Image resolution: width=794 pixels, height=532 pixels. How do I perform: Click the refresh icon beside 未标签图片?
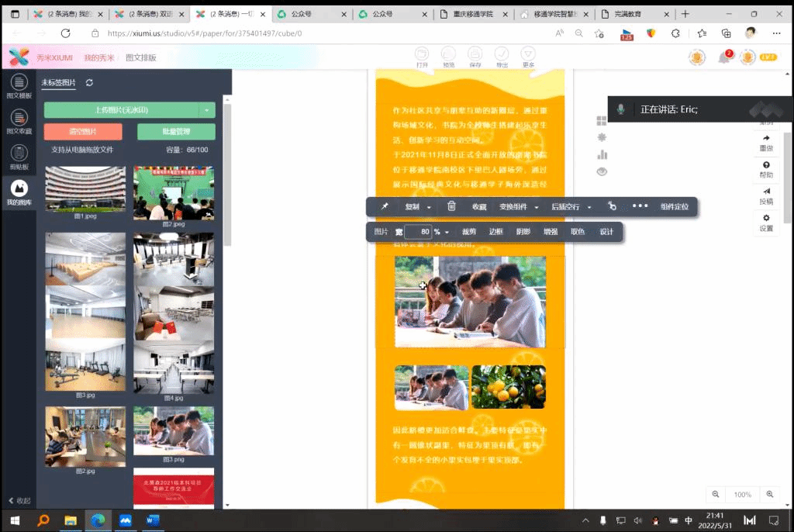coord(89,83)
